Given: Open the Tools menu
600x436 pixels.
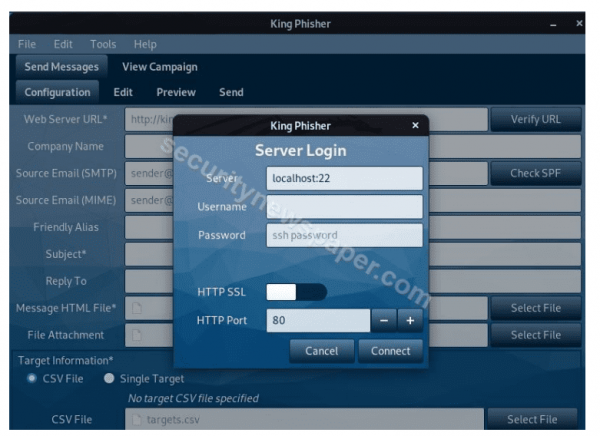Looking at the screenshot, I should point(103,44).
